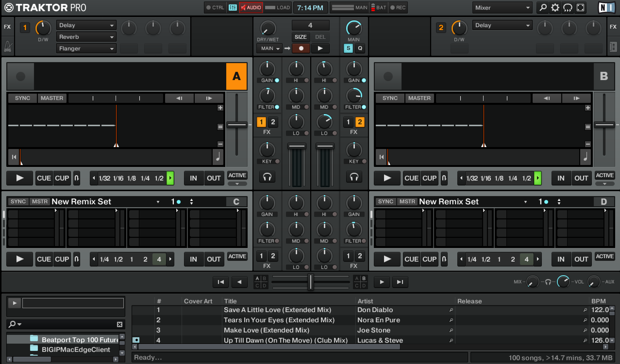
Task: Open the Flanger effect dropdown
Action: coord(86,49)
